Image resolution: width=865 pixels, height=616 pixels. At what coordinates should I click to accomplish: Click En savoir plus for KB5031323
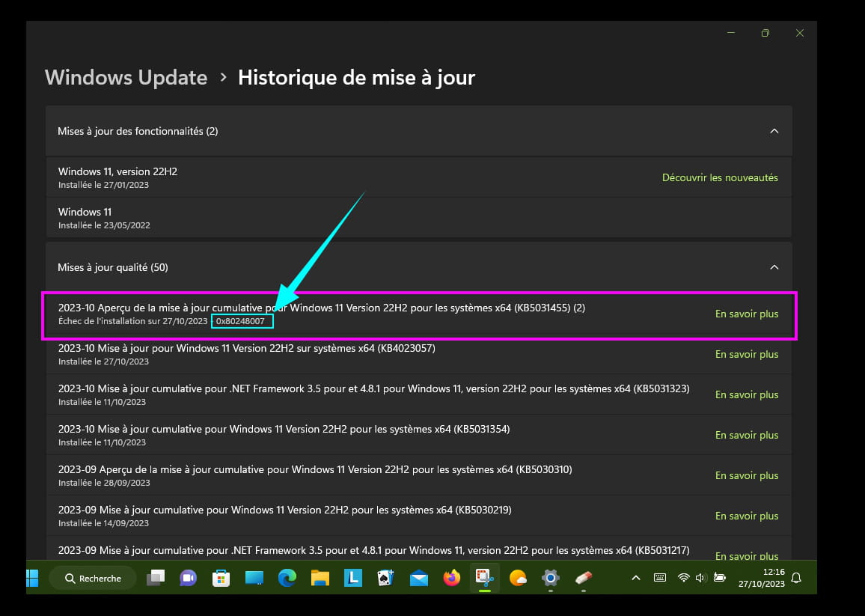pos(746,394)
